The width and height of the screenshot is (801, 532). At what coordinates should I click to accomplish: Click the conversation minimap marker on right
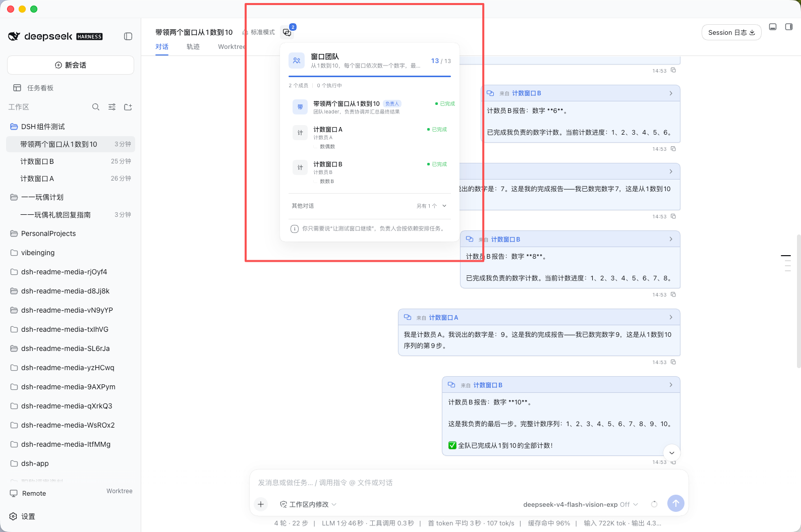786,256
